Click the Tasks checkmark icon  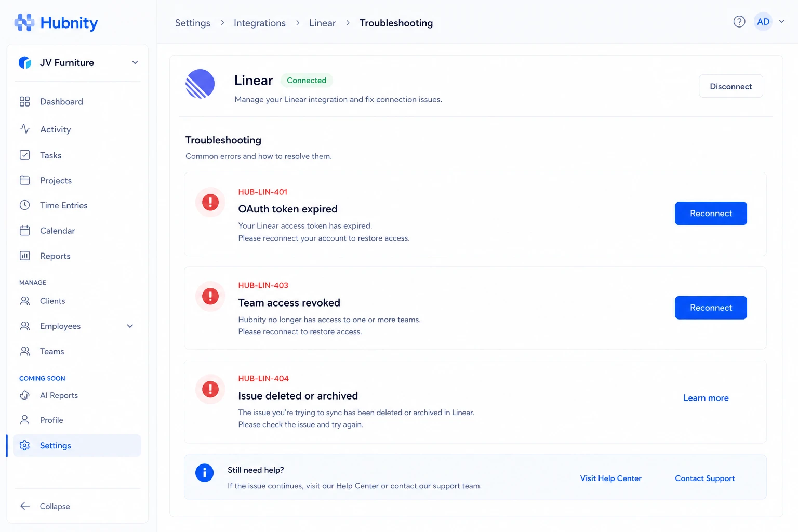click(24, 155)
